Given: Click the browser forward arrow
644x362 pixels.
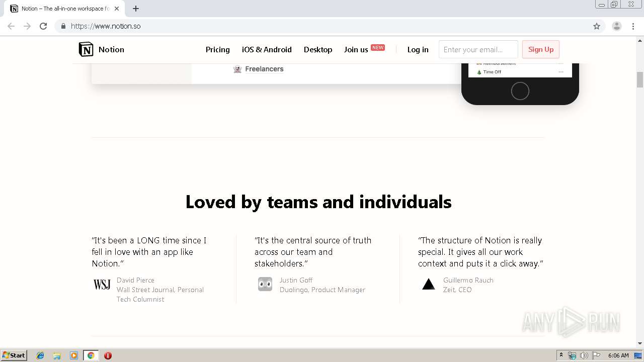Looking at the screenshot, I should click(27, 26).
